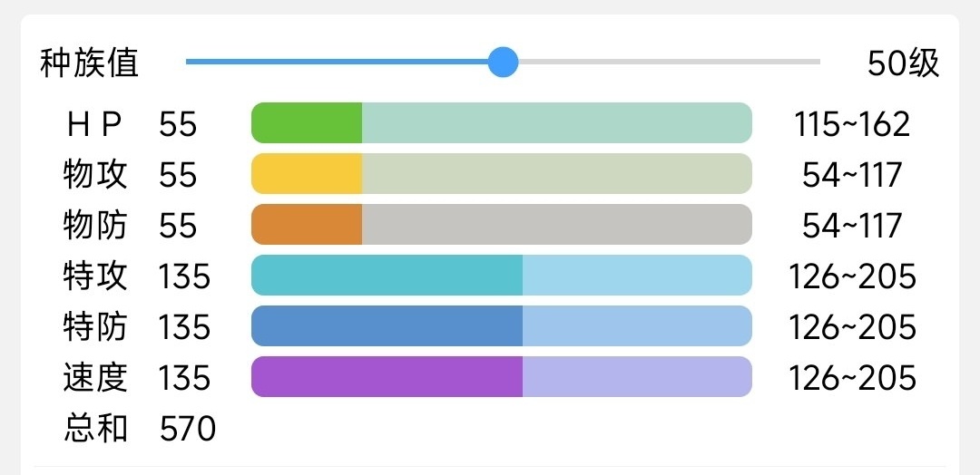Select the 50级 level indicator
980x475 pixels.
coord(902,63)
